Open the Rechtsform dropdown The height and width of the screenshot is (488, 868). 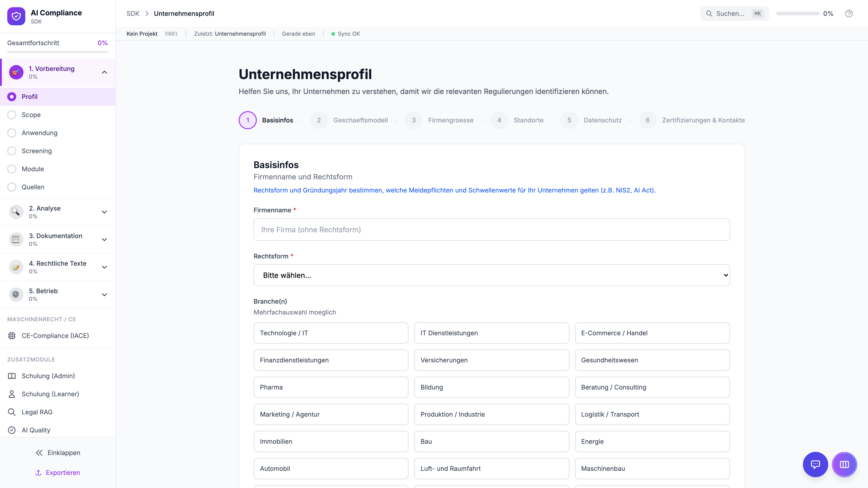click(491, 275)
